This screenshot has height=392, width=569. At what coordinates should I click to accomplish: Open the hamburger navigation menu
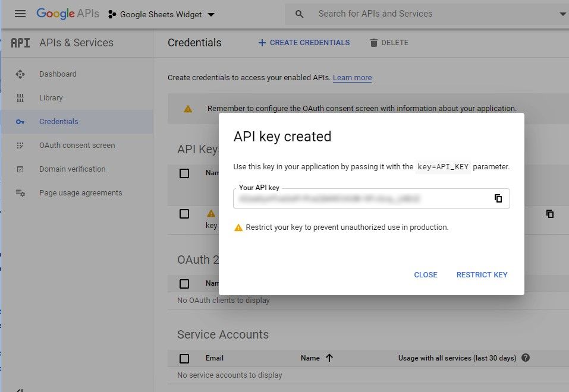(x=20, y=14)
